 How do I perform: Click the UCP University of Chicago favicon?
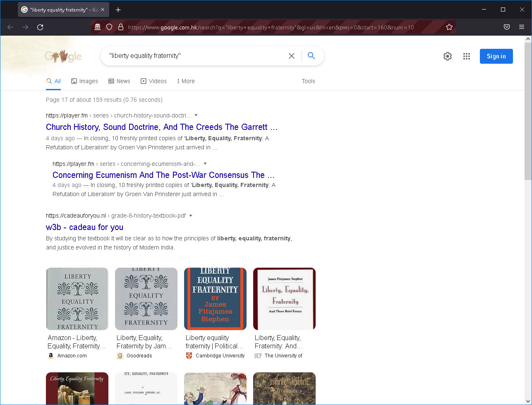tap(258, 356)
